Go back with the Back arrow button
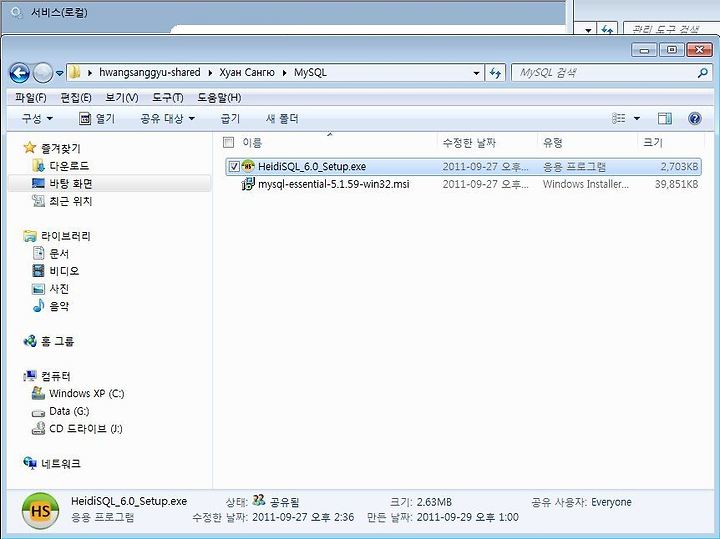Image resolution: width=720 pixels, height=539 pixels. pos(19,73)
